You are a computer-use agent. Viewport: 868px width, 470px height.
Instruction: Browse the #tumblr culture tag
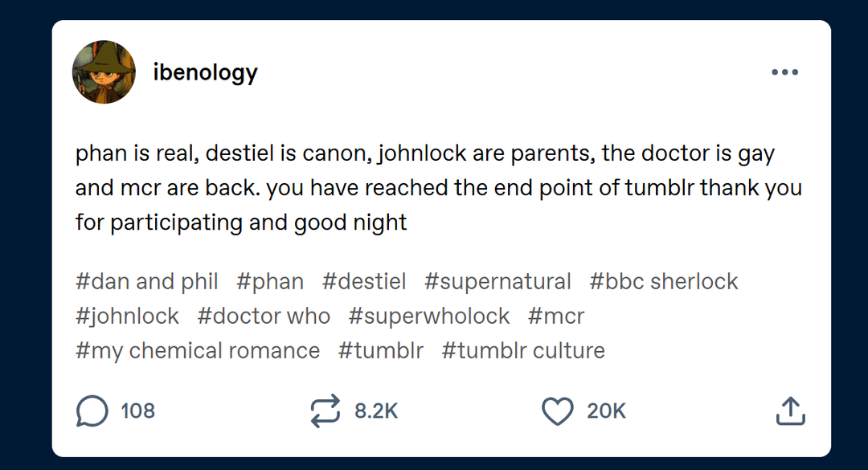pyautogui.click(x=523, y=351)
